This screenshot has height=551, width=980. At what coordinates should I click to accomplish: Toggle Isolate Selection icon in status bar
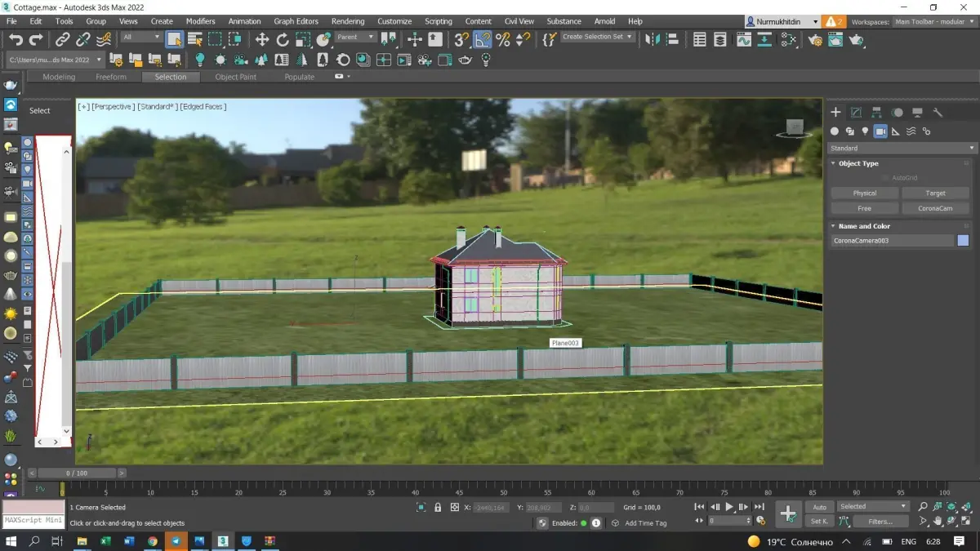pyautogui.click(x=421, y=507)
